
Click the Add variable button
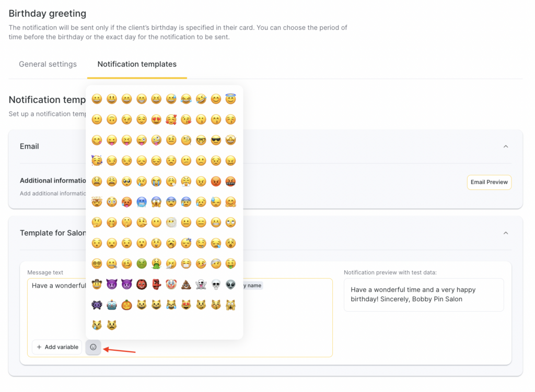coord(57,347)
